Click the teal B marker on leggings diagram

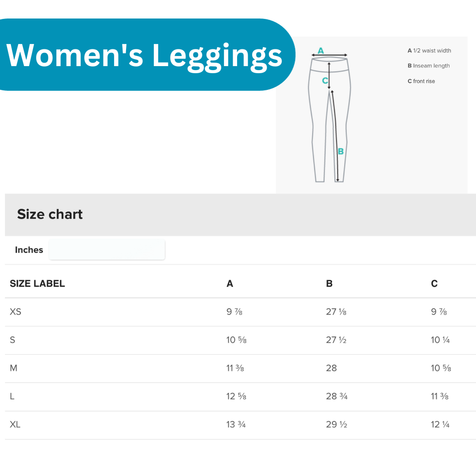coord(341,151)
